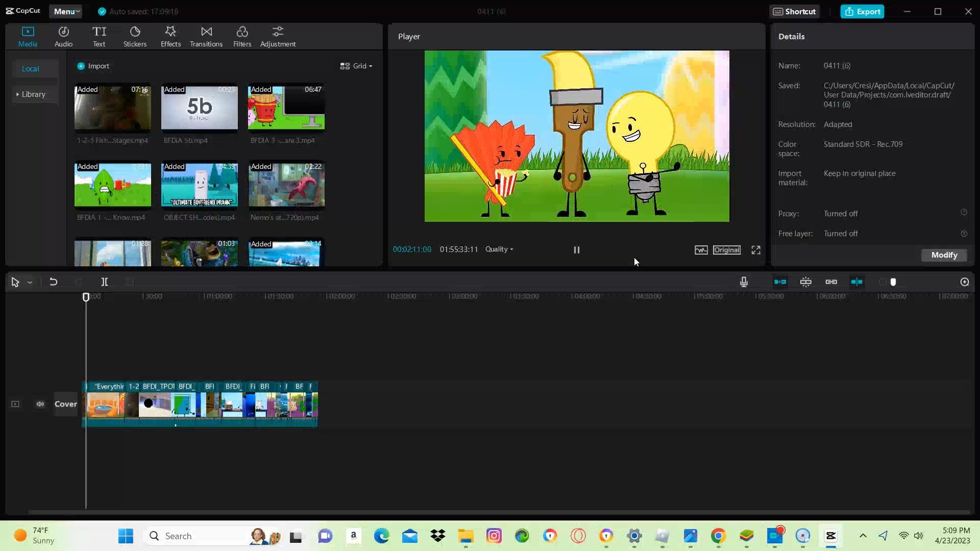Undo the last action
This screenshot has width=980, height=551.
[x=53, y=282]
